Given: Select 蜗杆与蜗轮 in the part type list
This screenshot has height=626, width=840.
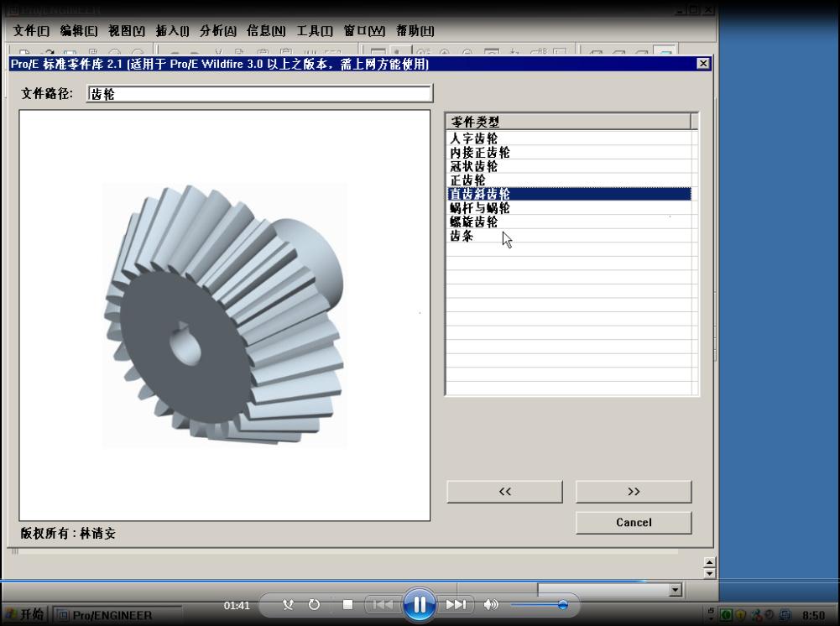Looking at the screenshot, I should [569, 208].
